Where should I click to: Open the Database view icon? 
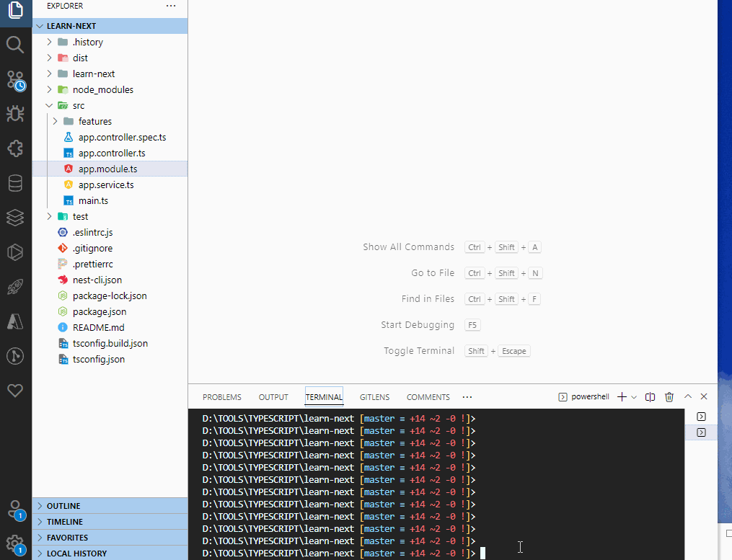tap(15, 183)
